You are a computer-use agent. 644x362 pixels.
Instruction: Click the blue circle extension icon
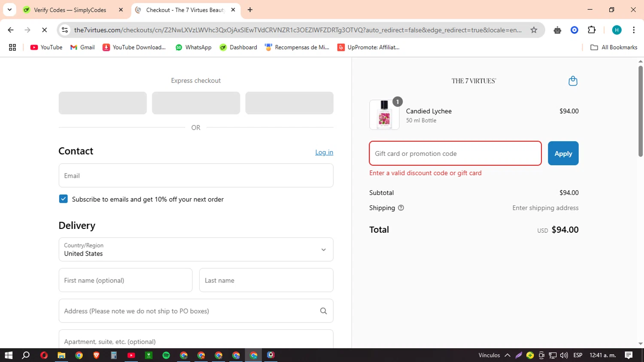(574, 30)
